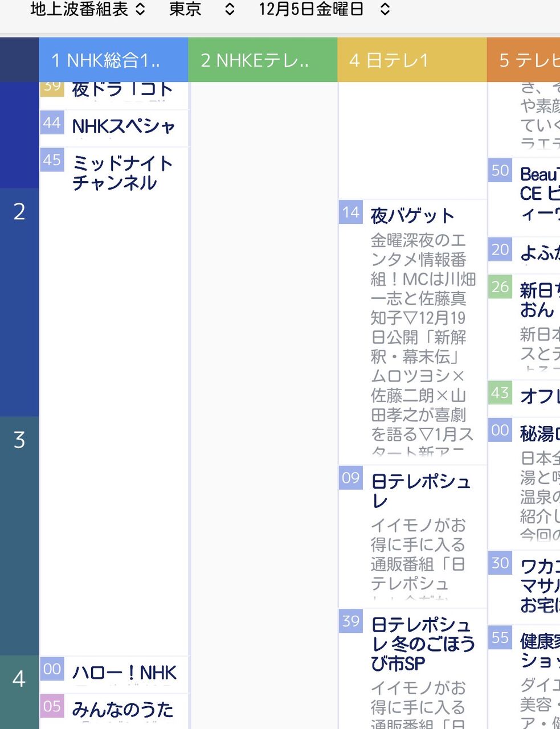Viewport: 560px width, 729px height.
Task: Open the 12月5日金曜日 date dropdown
Action: pos(325,9)
